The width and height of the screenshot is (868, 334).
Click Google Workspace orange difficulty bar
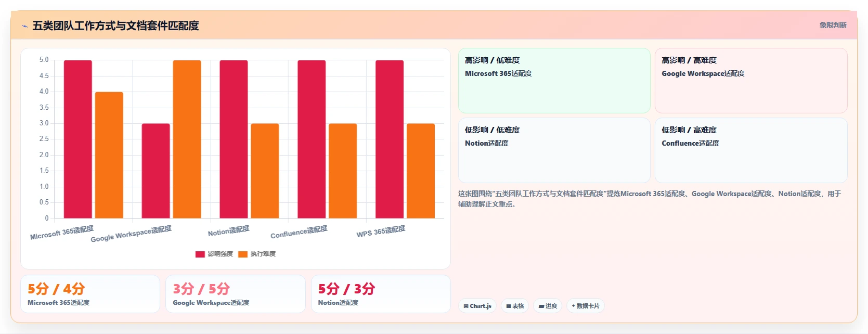(187, 139)
